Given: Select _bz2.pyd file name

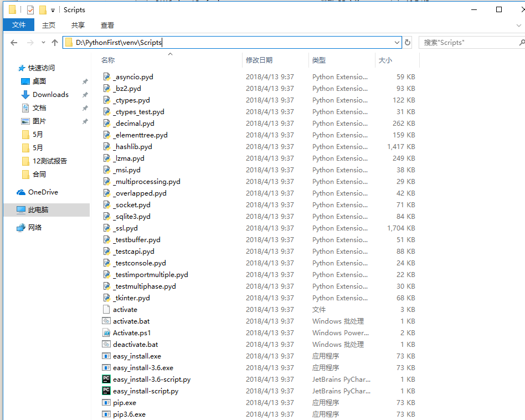Looking at the screenshot, I should [x=127, y=89].
